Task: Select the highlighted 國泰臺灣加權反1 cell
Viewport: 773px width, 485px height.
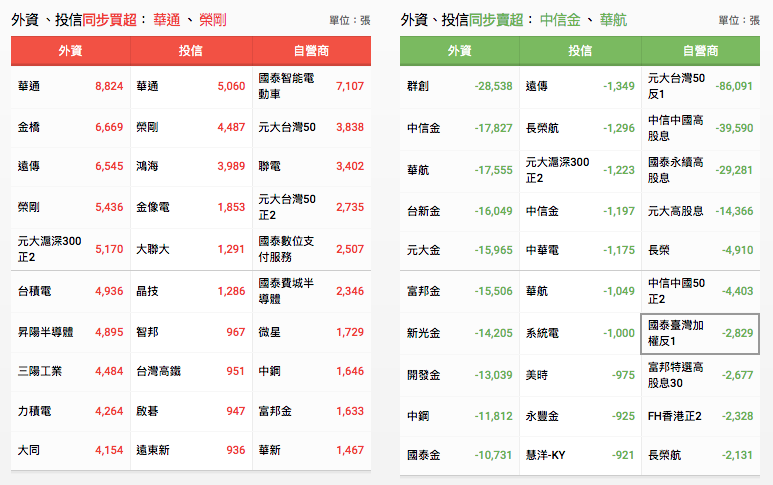Action: tap(700, 333)
